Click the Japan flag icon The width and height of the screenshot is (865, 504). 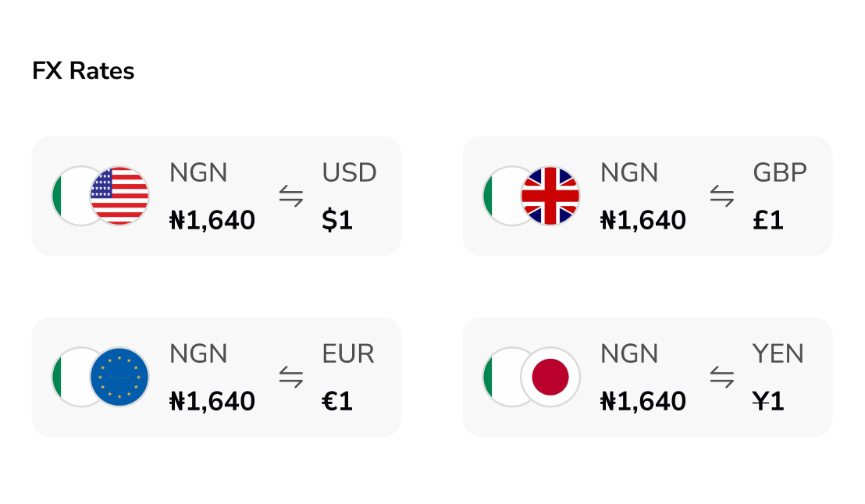[550, 377]
